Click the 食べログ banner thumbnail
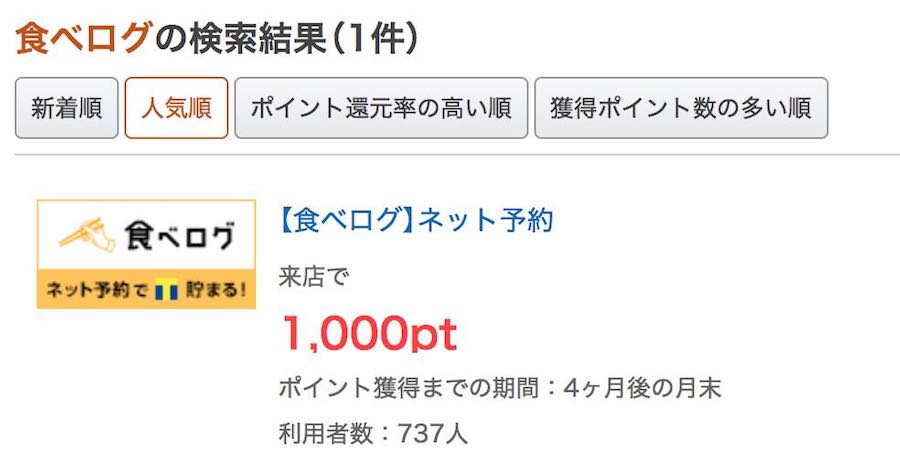Screen dimensions: 900x470 pos(146,254)
